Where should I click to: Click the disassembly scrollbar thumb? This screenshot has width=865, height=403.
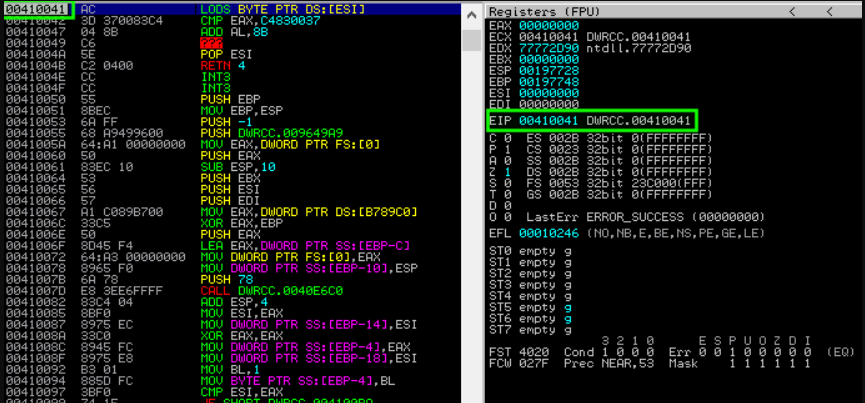click(471, 40)
